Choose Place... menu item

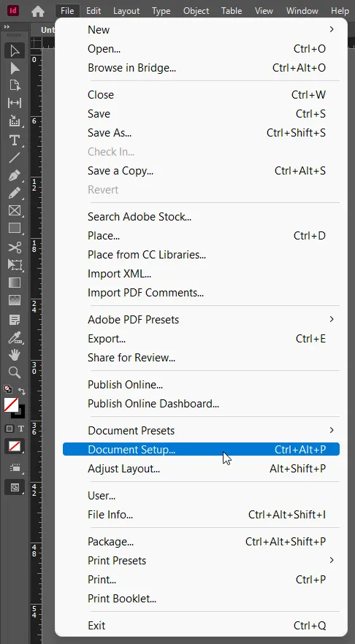(202, 236)
